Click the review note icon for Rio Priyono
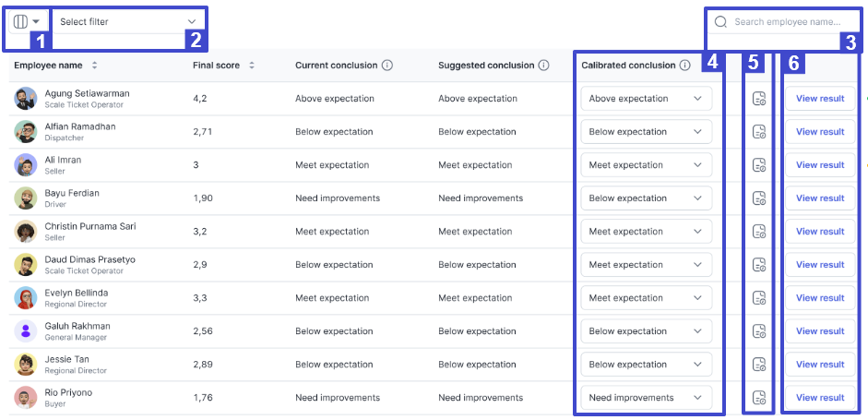The width and height of the screenshot is (868, 420). coord(759,398)
